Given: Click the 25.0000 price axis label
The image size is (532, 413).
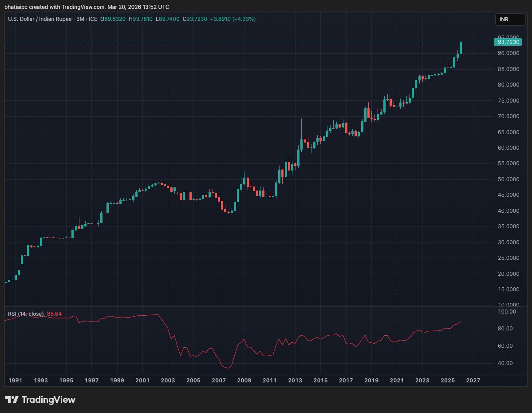Looking at the screenshot, I should (508, 258).
